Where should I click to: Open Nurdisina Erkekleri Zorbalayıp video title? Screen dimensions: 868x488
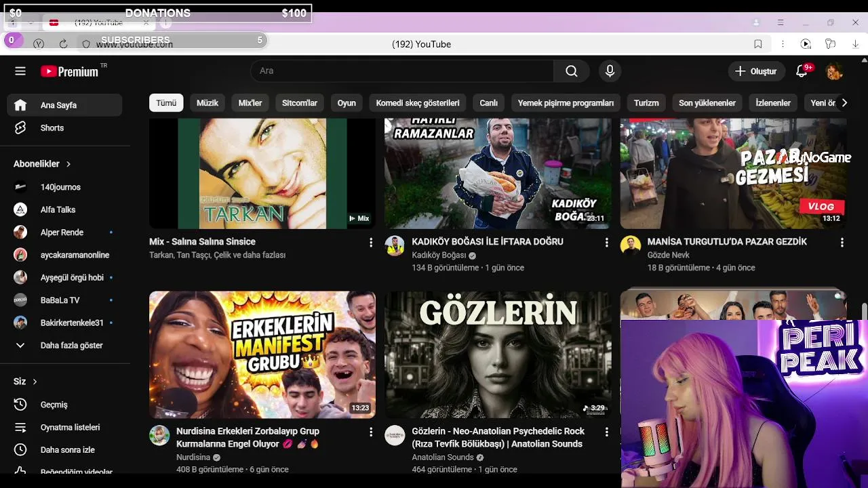tap(248, 438)
